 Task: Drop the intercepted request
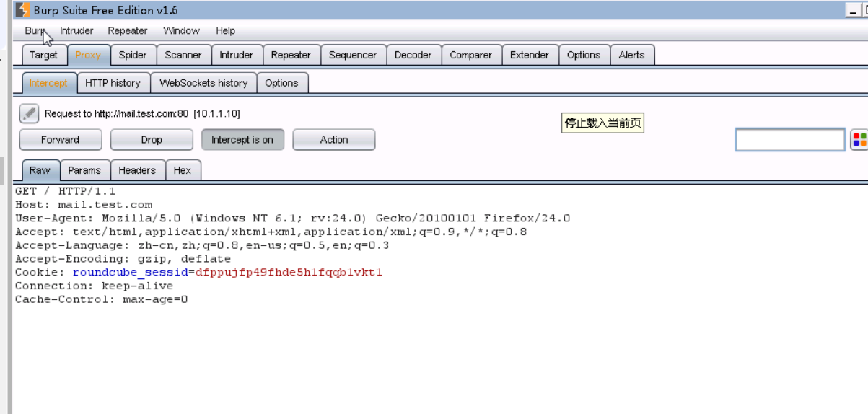point(152,140)
